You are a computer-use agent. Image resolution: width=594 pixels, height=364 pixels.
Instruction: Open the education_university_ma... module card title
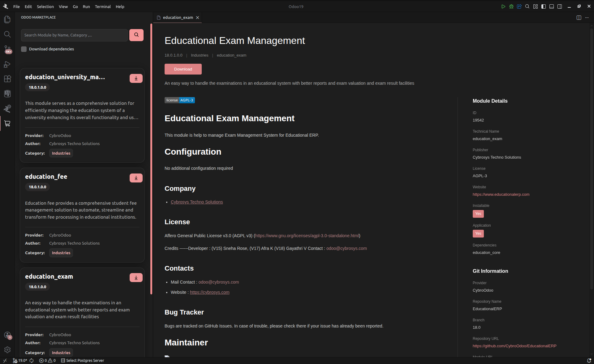click(x=65, y=77)
